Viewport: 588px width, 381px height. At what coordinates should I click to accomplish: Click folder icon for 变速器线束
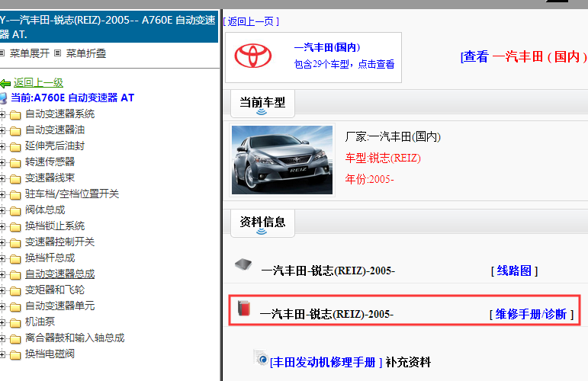(x=15, y=179)
